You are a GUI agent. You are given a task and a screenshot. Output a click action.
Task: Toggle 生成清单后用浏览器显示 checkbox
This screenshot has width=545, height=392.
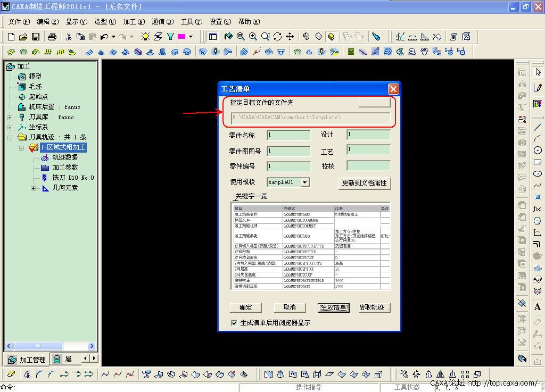pos(234,323)
